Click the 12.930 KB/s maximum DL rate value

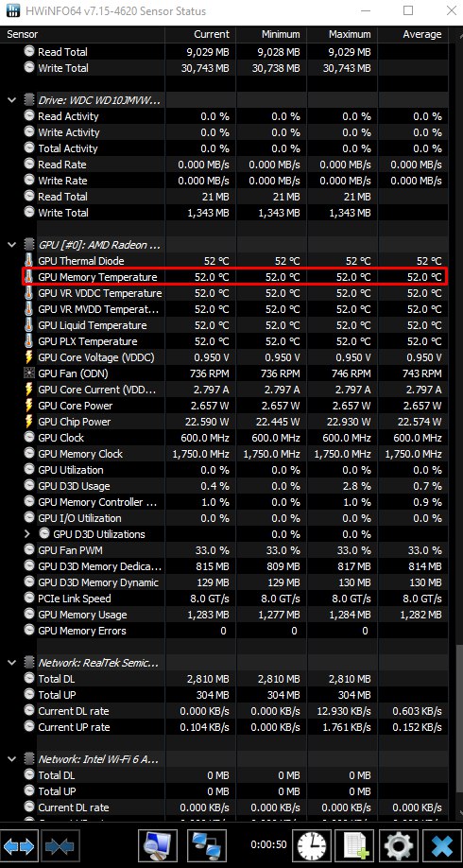[x=343, y=710]
